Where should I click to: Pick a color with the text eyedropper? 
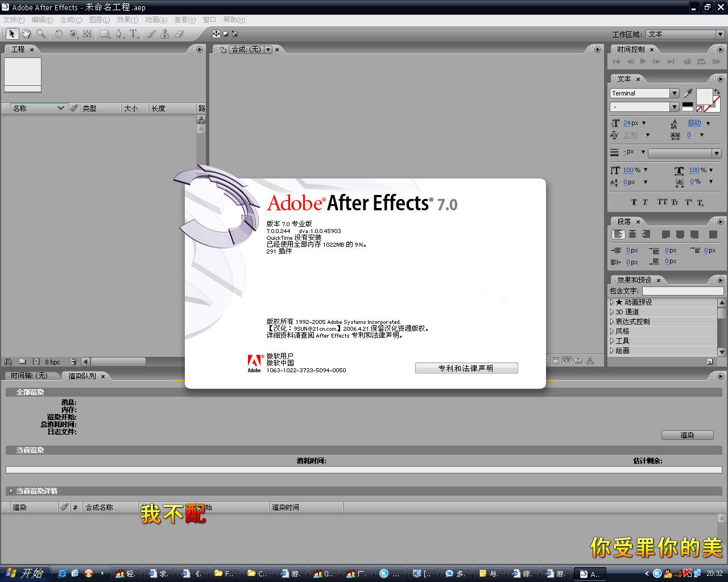(x=688, y=93)
